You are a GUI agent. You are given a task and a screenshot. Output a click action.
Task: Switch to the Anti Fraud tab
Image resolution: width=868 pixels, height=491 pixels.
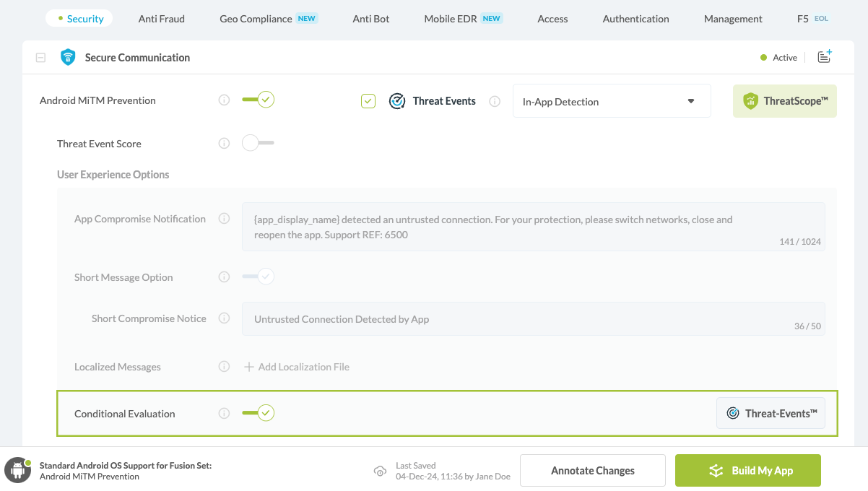point(161,19)
